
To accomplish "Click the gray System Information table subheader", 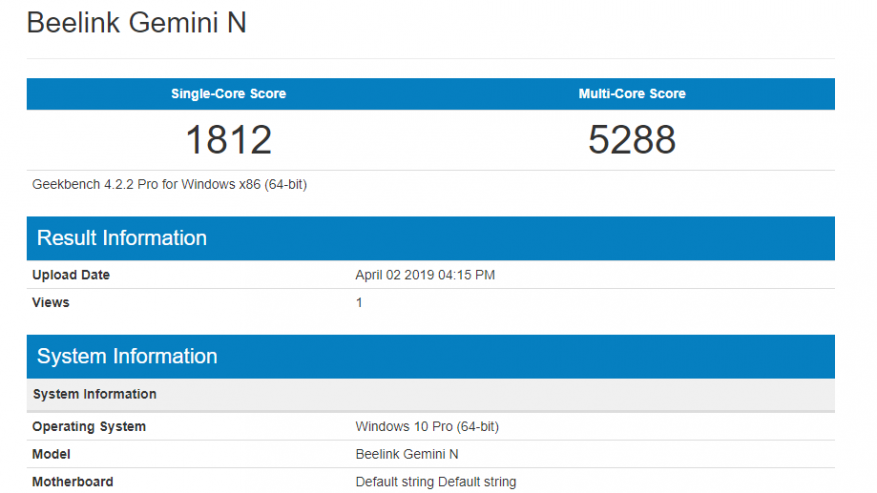I will coord(431,395).
